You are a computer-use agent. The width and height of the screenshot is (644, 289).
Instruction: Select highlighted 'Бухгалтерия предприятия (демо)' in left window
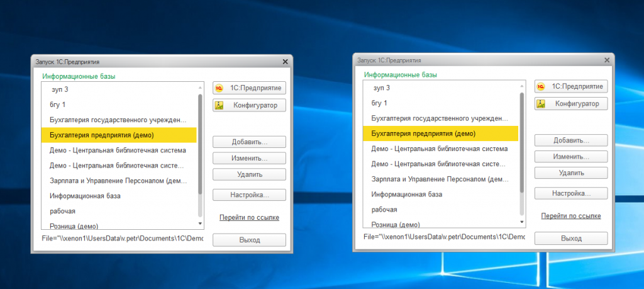[119, 135]
